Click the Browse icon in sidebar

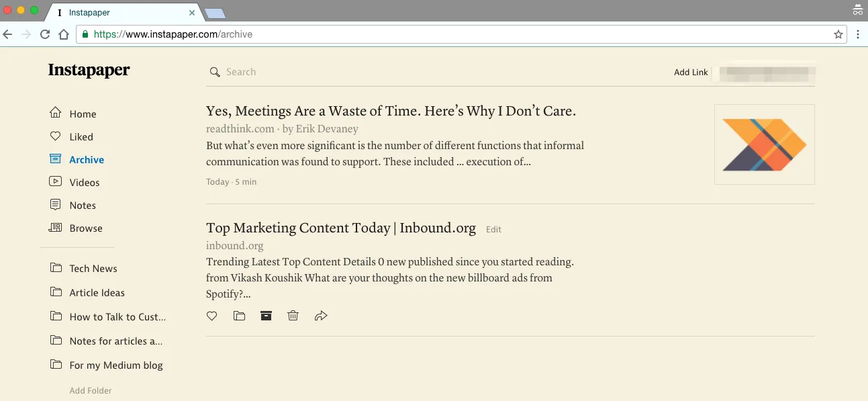coord(56,228)
